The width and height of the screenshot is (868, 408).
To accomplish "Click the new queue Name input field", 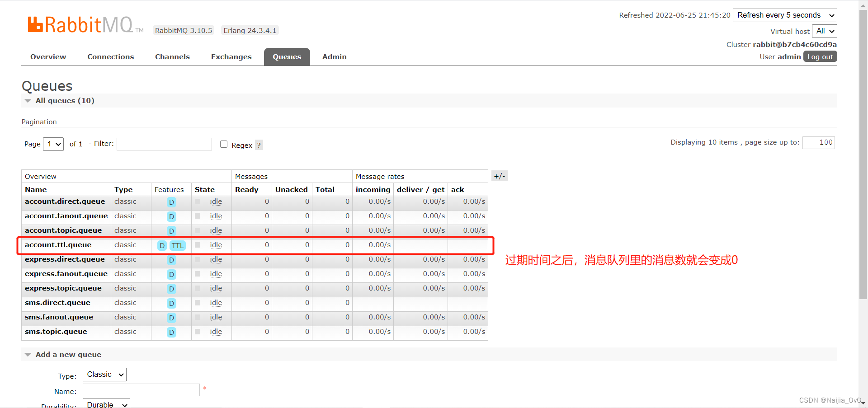I will [141, 390].
